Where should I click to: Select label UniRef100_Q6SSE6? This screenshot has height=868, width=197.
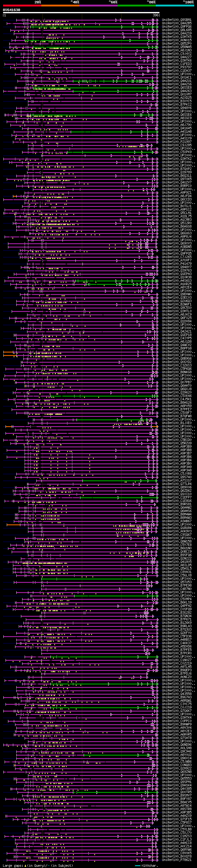pyautogui.click(x=177, y=115)
